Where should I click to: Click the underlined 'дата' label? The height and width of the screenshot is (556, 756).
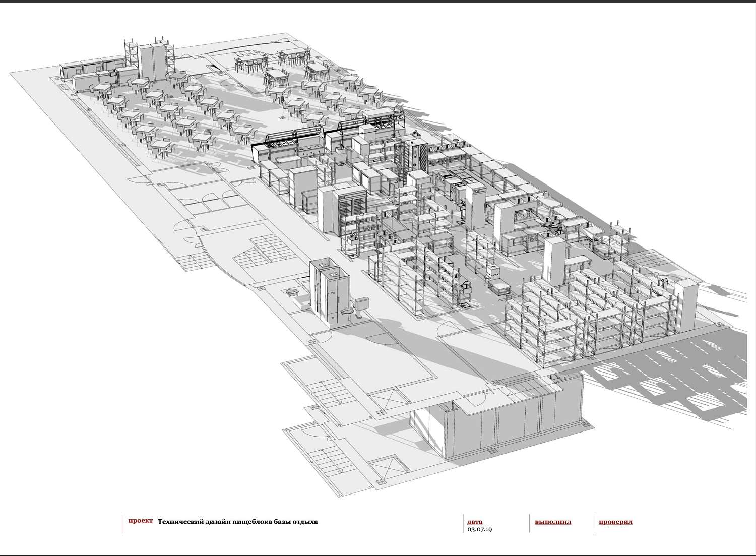[475, 522]
